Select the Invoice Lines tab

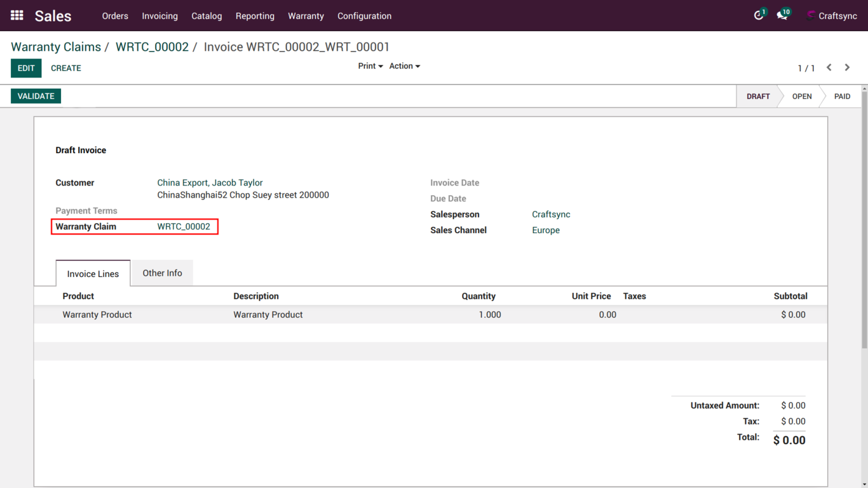tap(93, 274)
